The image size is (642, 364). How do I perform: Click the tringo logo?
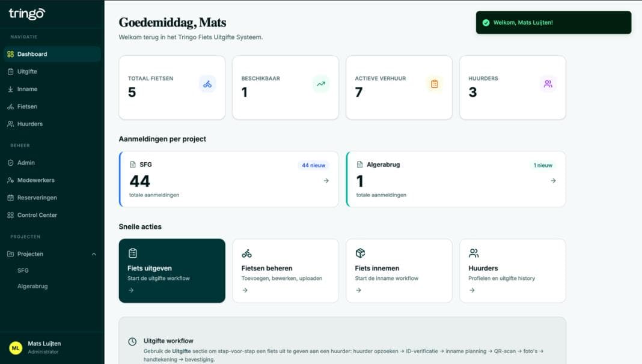[27, 14]
